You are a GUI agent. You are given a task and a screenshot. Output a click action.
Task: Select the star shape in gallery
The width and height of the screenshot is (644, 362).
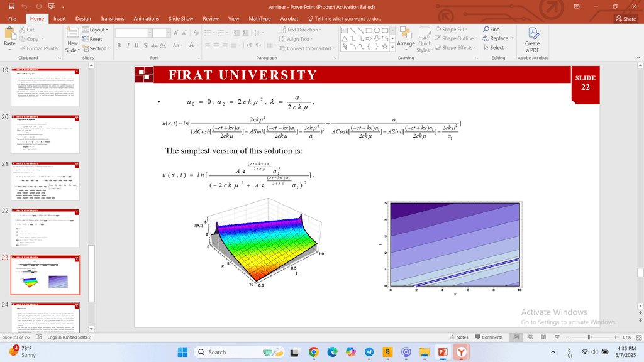coord(385,47)
